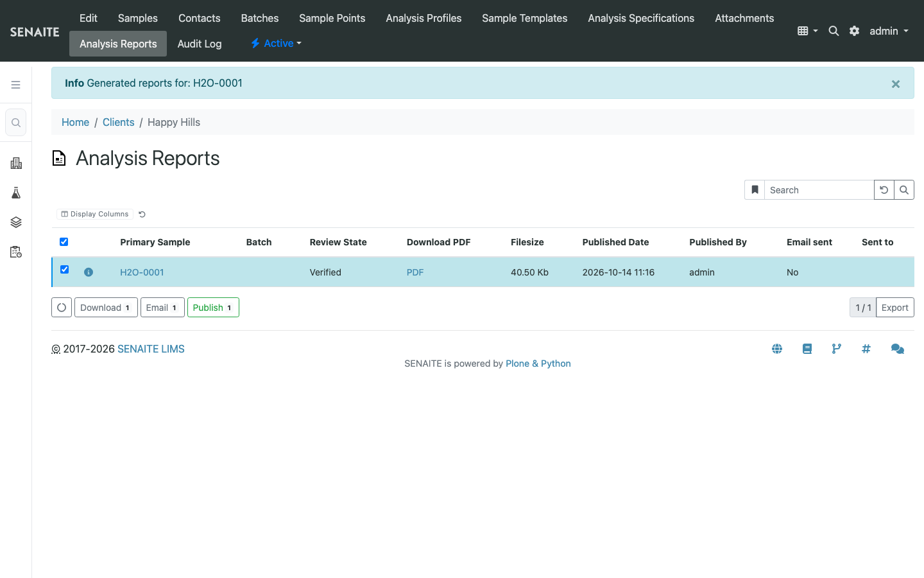This screenshot has width=924, height=578.
Task: Open the SENAITE LIMS footer link
Action: (151, 349)
